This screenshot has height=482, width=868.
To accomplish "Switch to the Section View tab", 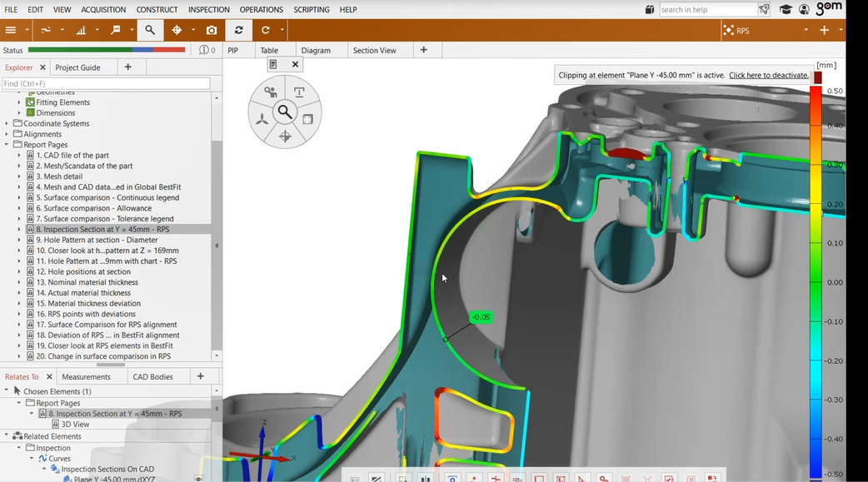I will click(x=374, y=50).
